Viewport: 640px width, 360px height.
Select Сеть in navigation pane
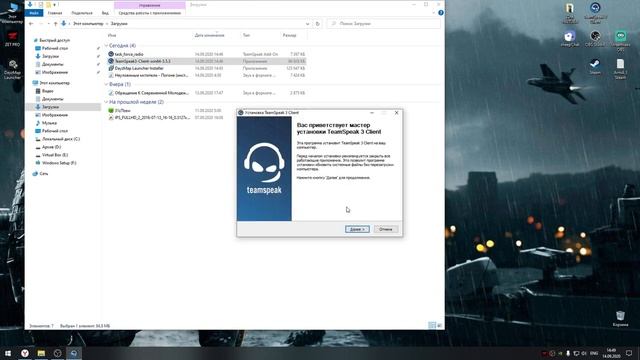pos(44,173)
